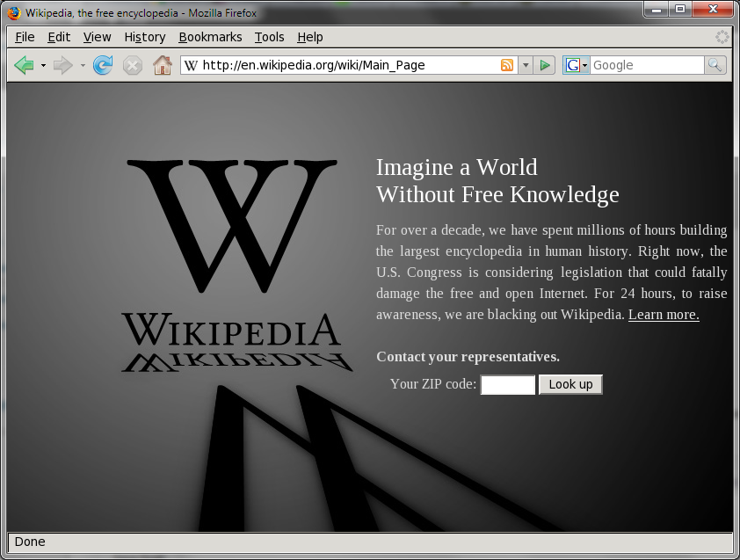Image resolution: width=740 pixels, height=560 pixels.
Task: Click the 'Imagine a World Without Free Knowledge' heading
Action: pyautogui.click(x=497, y=181)
